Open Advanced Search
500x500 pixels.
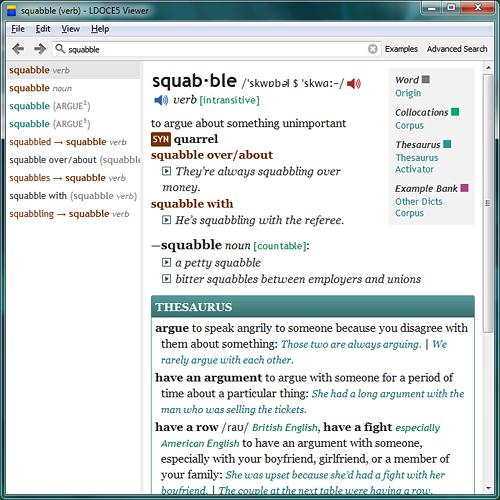click(457, 49)
